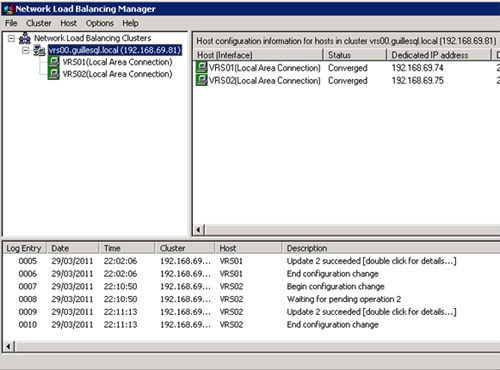
Task: Click Update 2 succeeded description for VRS01
Action: (x=371, y=261)
